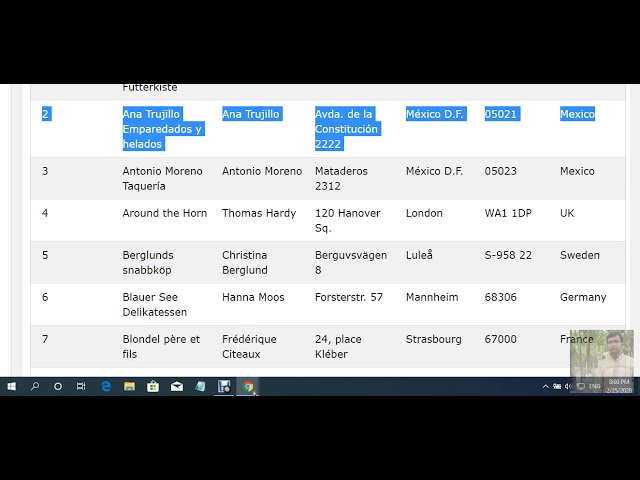Click the row number 6 cell
Viewport: 640px width, 480px height.
(x=45, y=297)
